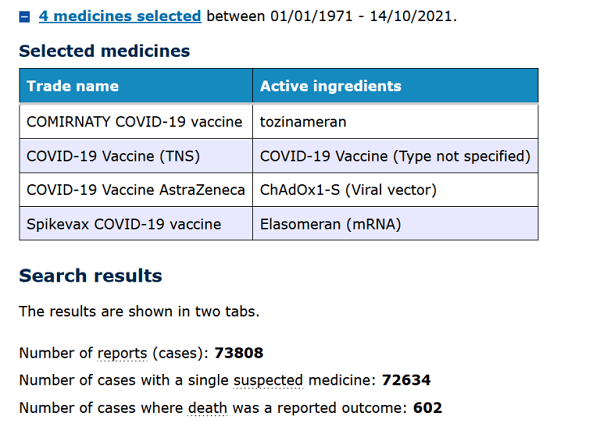Click the death outcome count 602
600x434 pixels.
425,407
